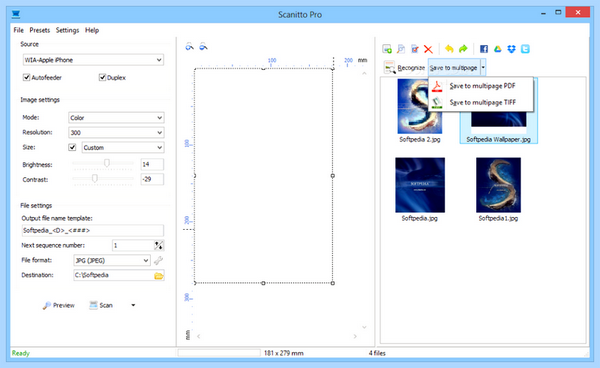Choose Save to multipage TIFF

[x=481, y=103]
